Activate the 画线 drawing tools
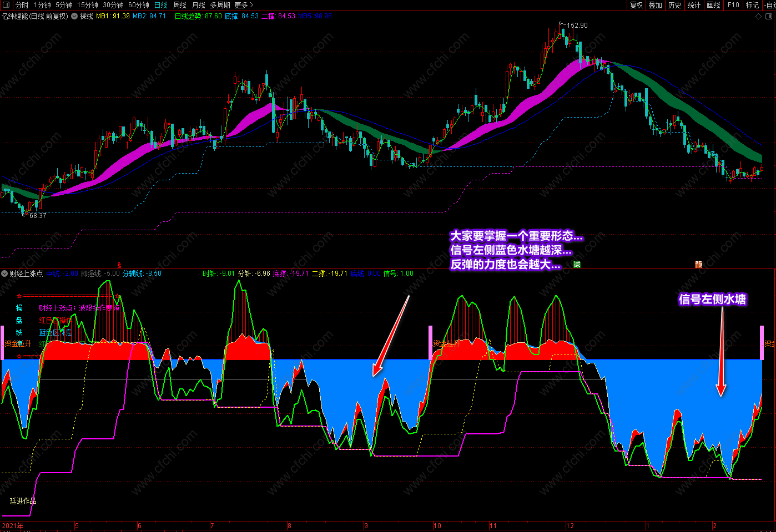 (x=714, y=5)
